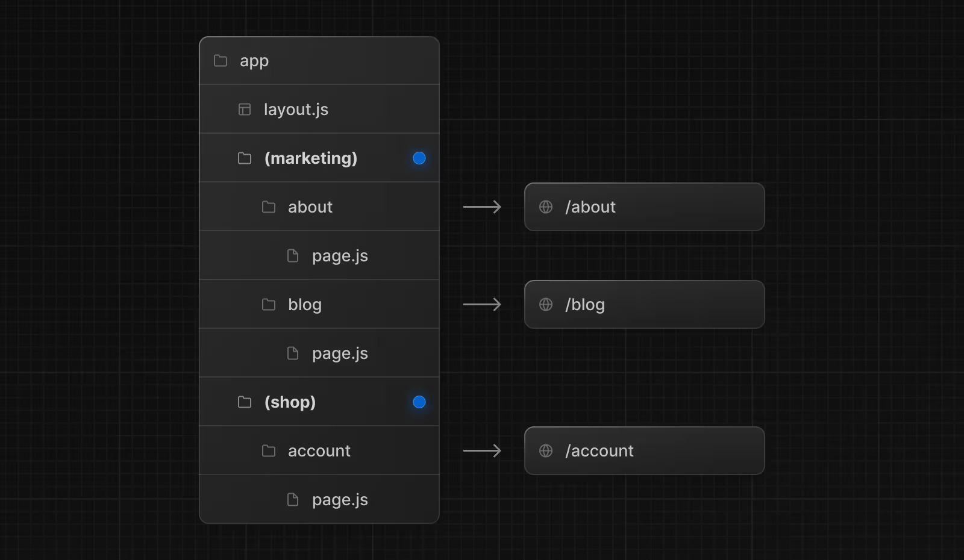
Task: Click the page.js entry under the shop account
Action: coord(339,499)
